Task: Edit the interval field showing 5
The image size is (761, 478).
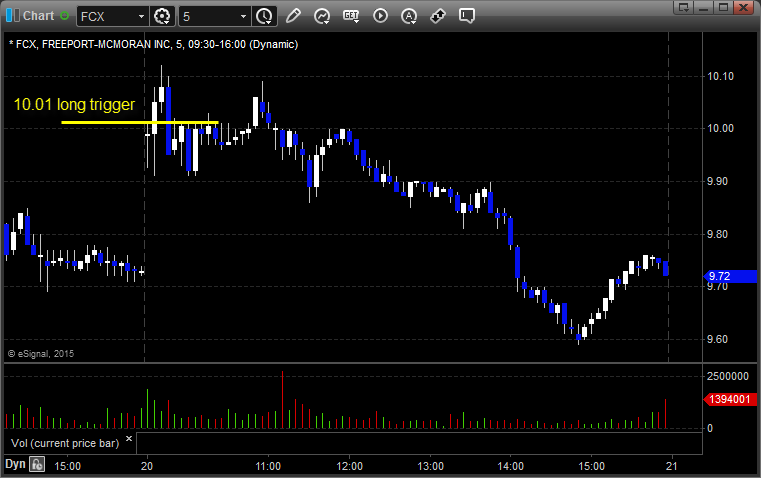Action: (209, 16)
